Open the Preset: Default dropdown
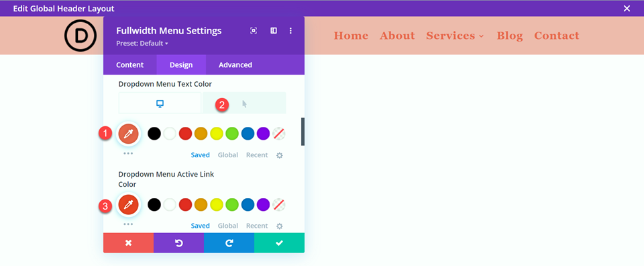The width and height of the screenshot is (644, 266). [x=142, y=43]
